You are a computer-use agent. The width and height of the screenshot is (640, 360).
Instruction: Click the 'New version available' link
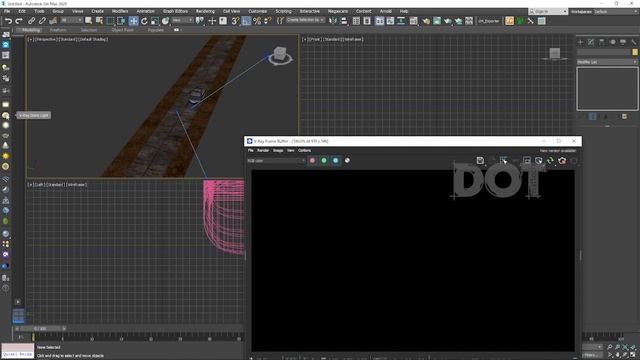tap(558, 151)
